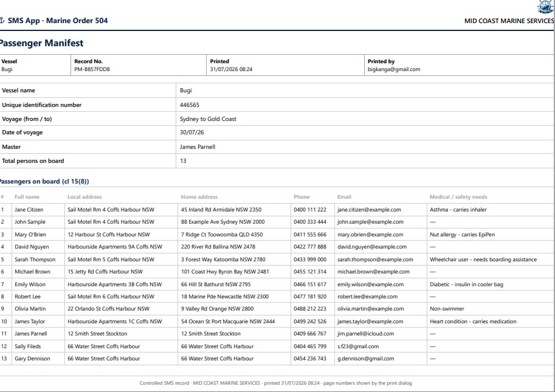Select unique identification number 446565

pyautogui.click(x=190, y=105)
